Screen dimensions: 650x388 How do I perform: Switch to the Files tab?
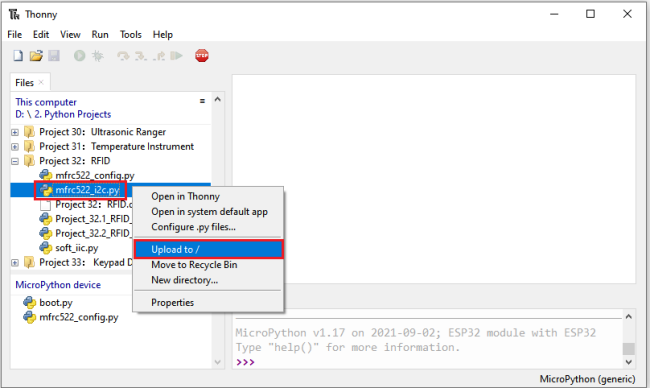click(x=24, y=82)
